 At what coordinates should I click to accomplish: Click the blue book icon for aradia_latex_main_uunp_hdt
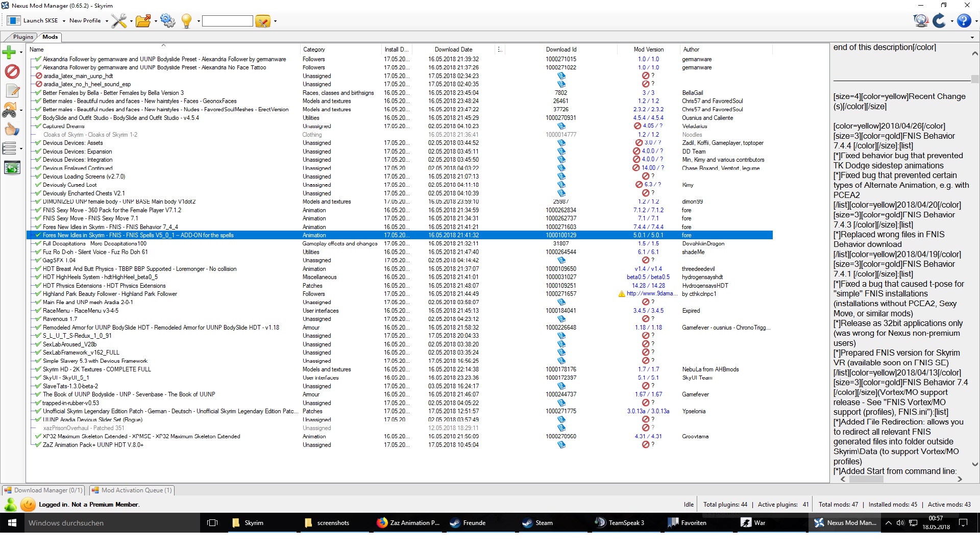click(x=561, y=76)
